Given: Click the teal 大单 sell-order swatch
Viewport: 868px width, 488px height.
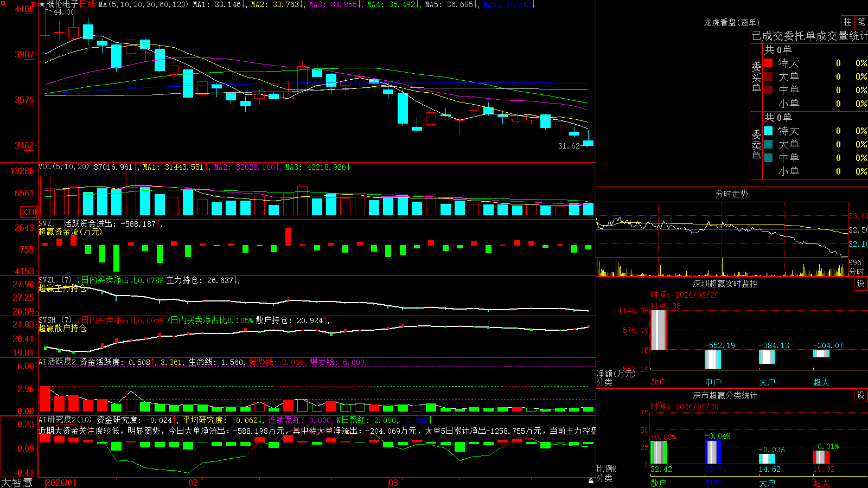Looking at the screenshot, I should (x=768, y=144).
